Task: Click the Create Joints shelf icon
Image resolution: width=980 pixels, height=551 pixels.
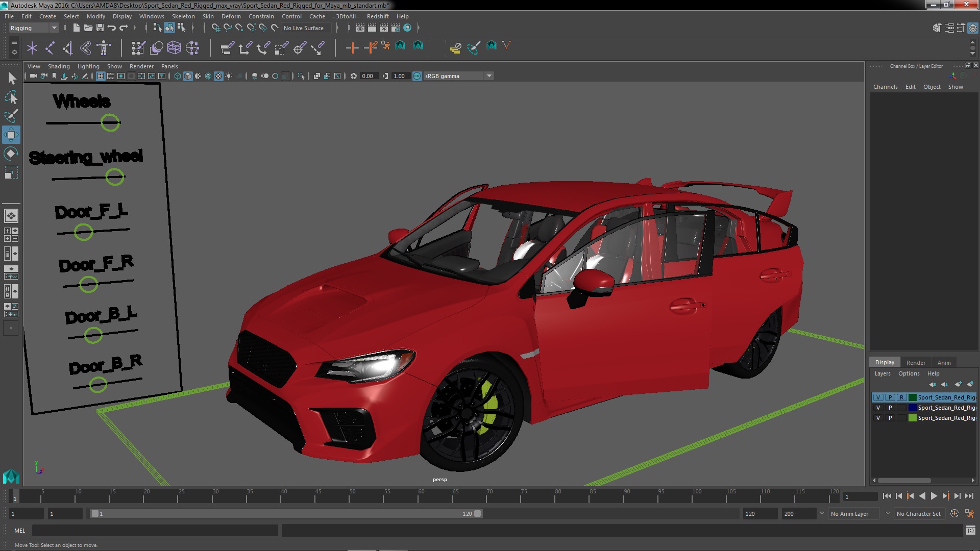Action: [x=50, y=48]
